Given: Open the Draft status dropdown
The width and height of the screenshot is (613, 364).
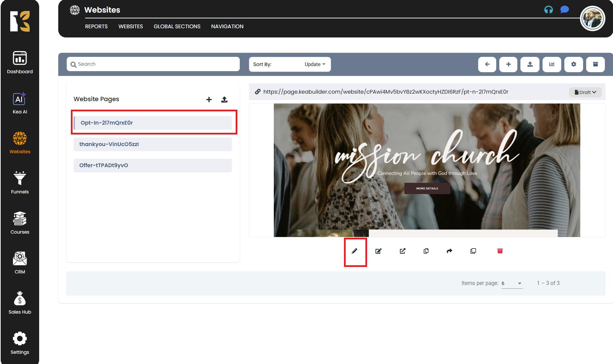Looking at the screenshot, I should [x=585, y=92].
